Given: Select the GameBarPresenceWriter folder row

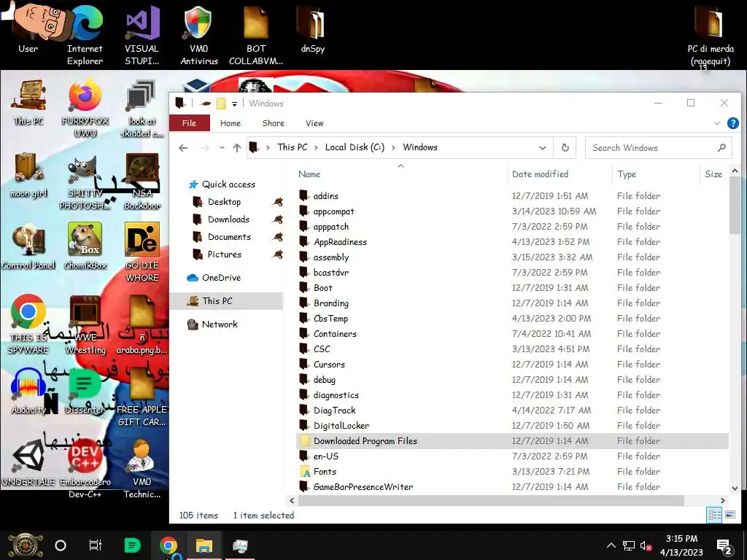Looking at the screenshot, I should (512, 486).
